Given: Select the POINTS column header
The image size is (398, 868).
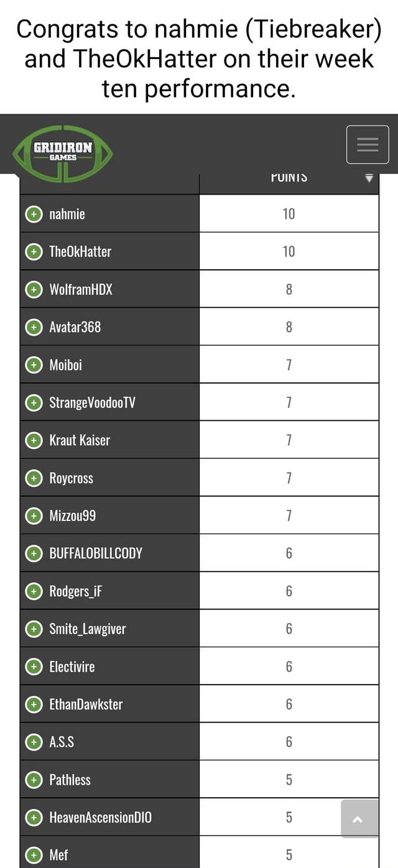Looking at the screenshot, I should pyautogui.click(x=289, y=176).
